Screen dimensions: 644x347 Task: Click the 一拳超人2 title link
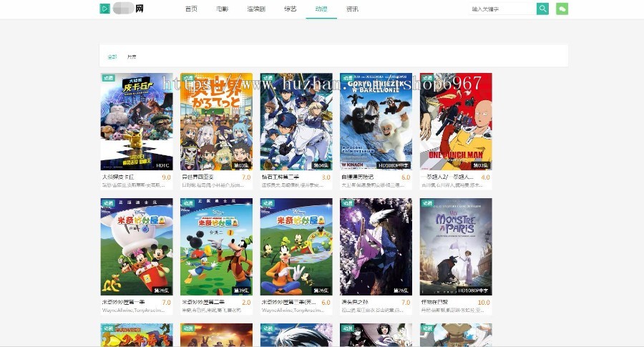pos(447,177)
